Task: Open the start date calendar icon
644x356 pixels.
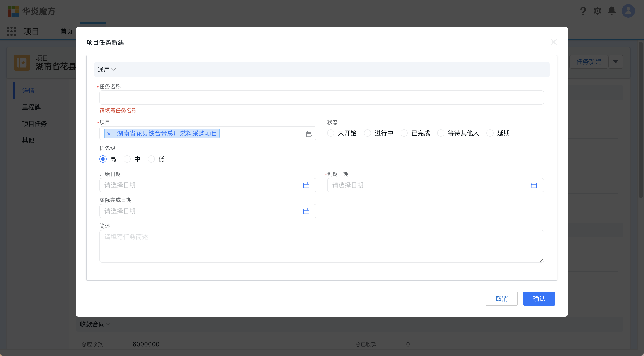Action: point(306,185)
